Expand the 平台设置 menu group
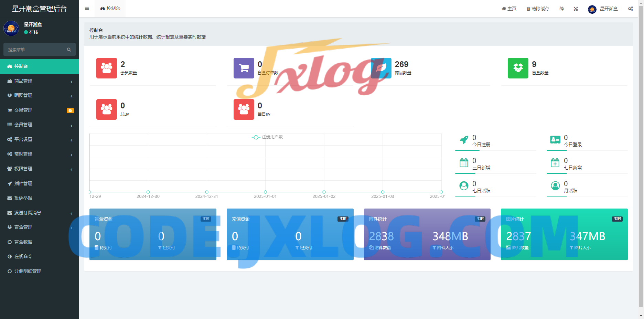This screenshot has height=319, width=644. pyautogui.click(x=40, y=139)
